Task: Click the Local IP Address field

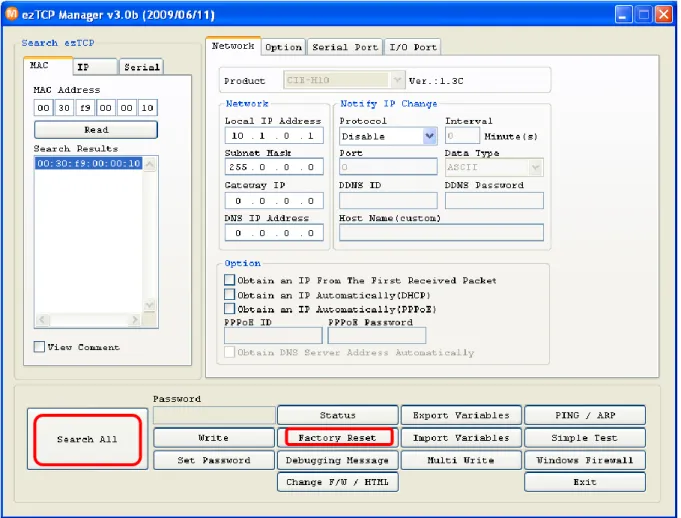Action: [x=274, y=135]
